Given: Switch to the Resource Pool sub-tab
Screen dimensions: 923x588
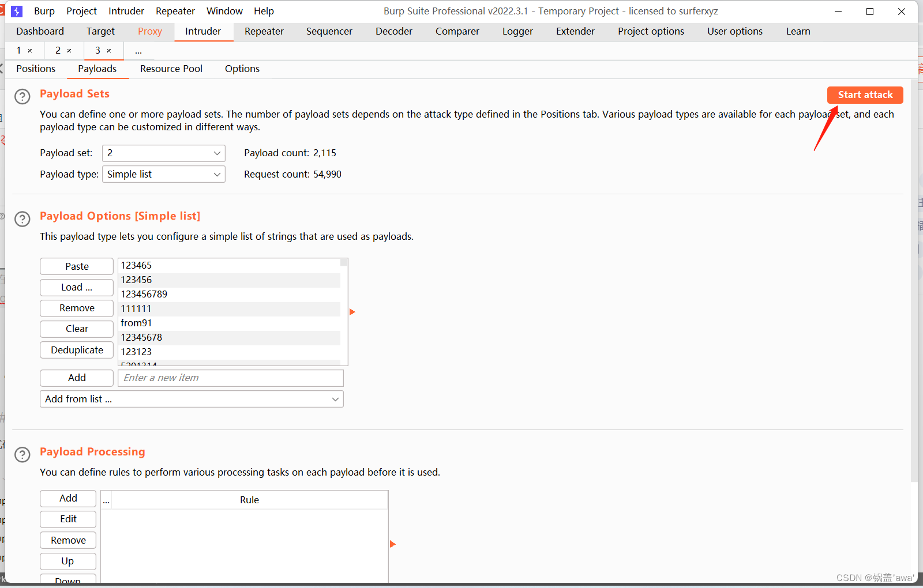Looking at the screenshot, I should coord(171,69).
